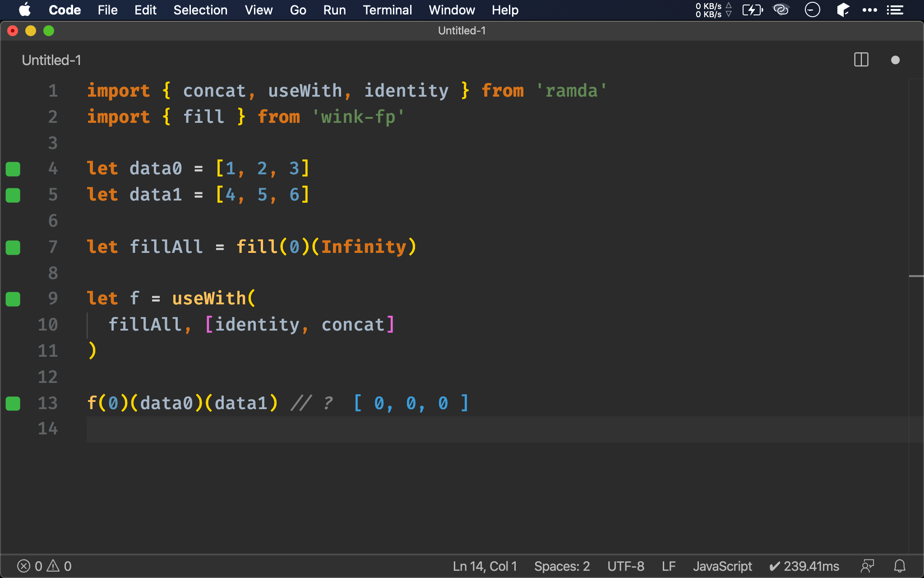Open the Terminal menu

[387, 10]
